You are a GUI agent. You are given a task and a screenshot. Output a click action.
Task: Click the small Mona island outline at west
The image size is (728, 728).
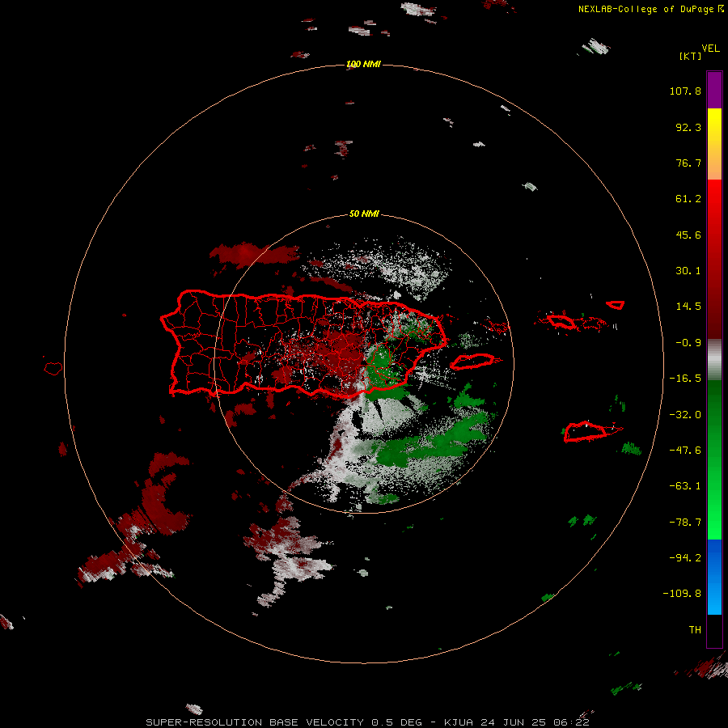point(53,368)
